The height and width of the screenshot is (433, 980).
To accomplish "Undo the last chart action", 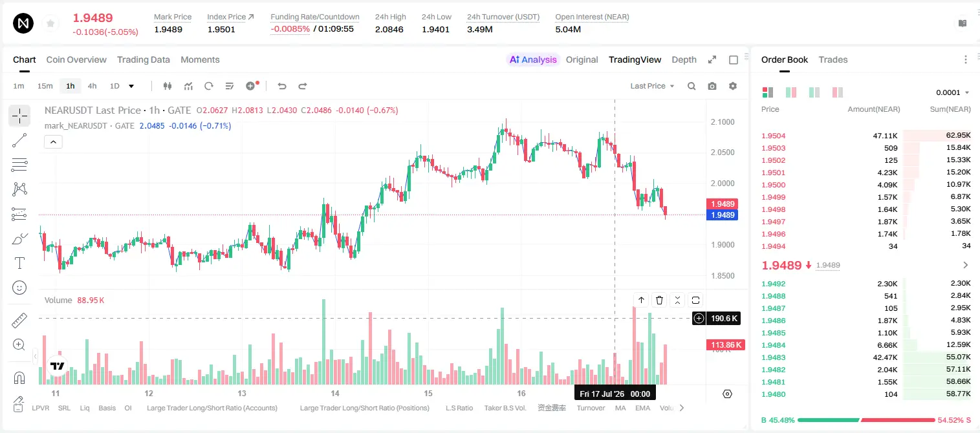I will click(281, 86).
